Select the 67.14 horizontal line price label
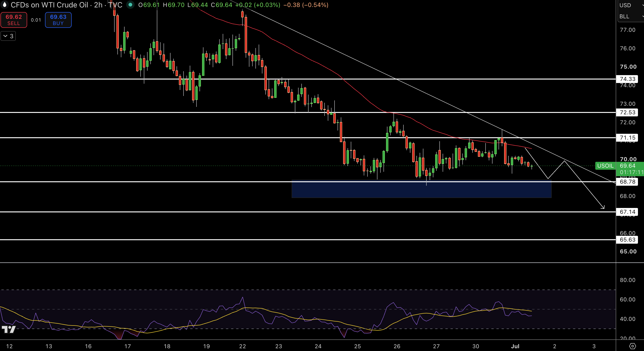 tap(627, 212)
